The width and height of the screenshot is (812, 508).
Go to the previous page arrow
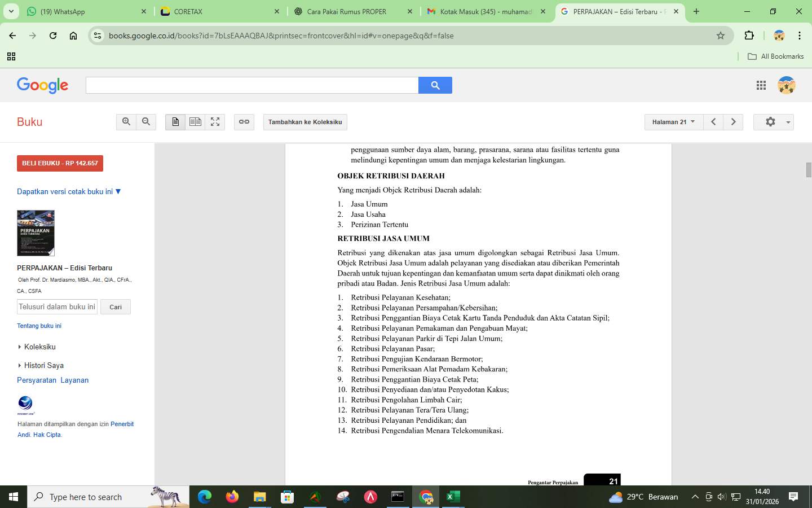tap(713, 121)
